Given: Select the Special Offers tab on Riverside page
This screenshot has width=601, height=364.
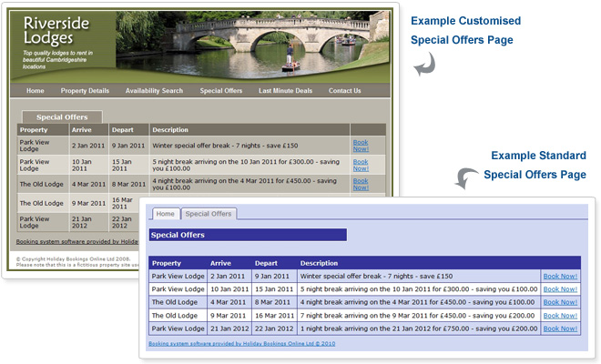Looking at the screenshot, I should 62,117.
